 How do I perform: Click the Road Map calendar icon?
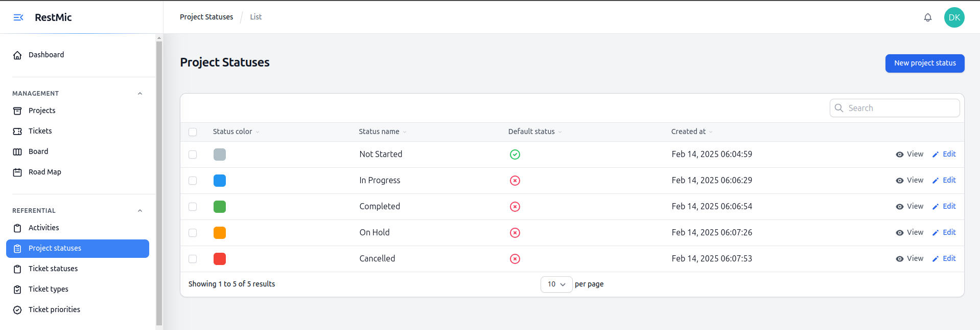tap(17, 172)
